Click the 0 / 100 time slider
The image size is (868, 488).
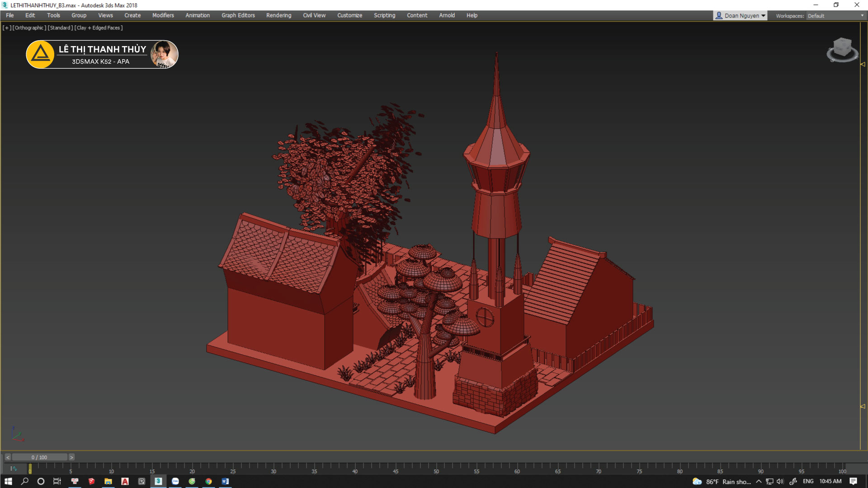pos(39,457)
